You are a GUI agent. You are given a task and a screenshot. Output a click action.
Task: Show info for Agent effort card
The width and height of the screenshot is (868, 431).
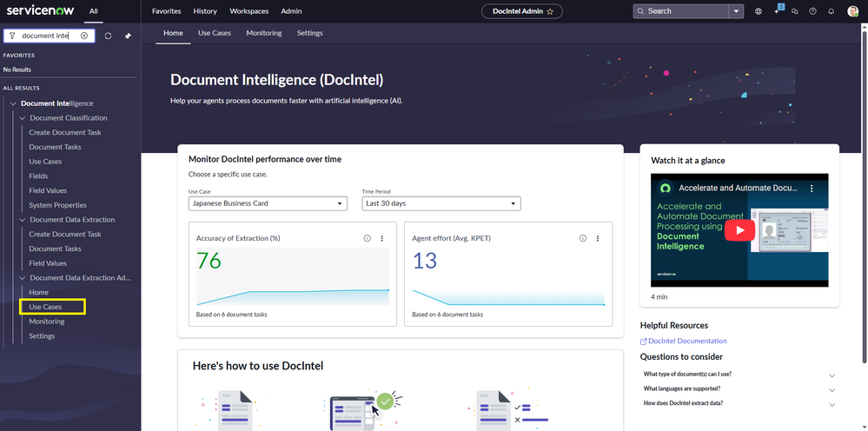pos(582,238)
